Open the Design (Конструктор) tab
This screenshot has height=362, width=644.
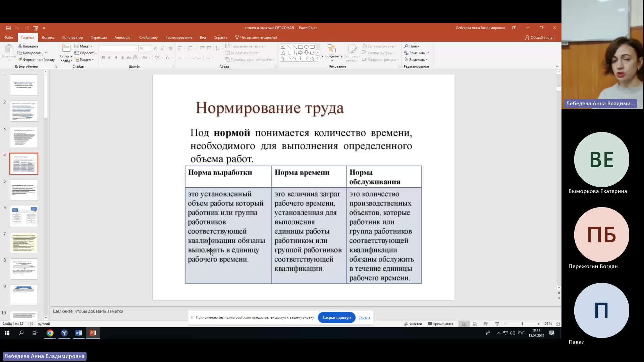tap(72, 38)
